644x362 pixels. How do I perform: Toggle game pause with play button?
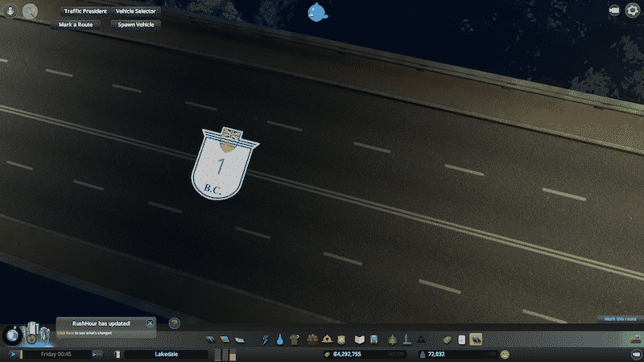[14, 354]
